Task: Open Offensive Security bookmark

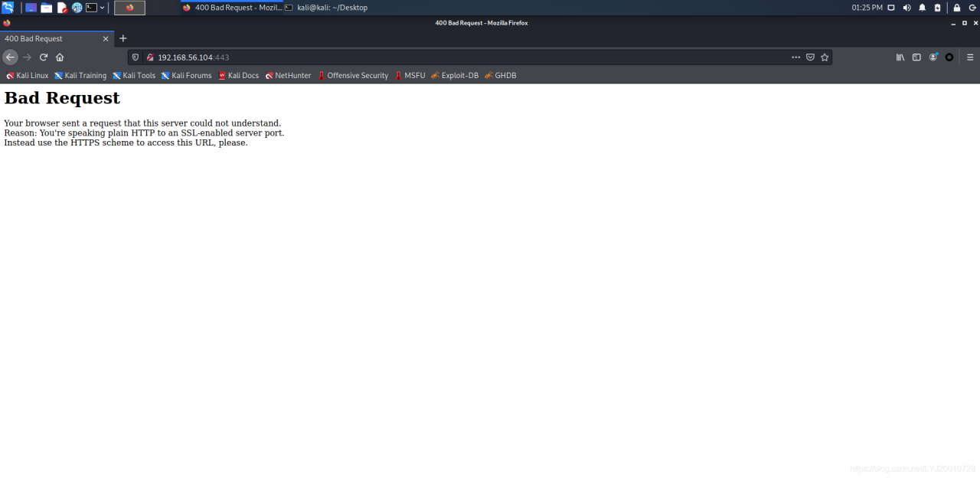Action: tap(353, 76)
